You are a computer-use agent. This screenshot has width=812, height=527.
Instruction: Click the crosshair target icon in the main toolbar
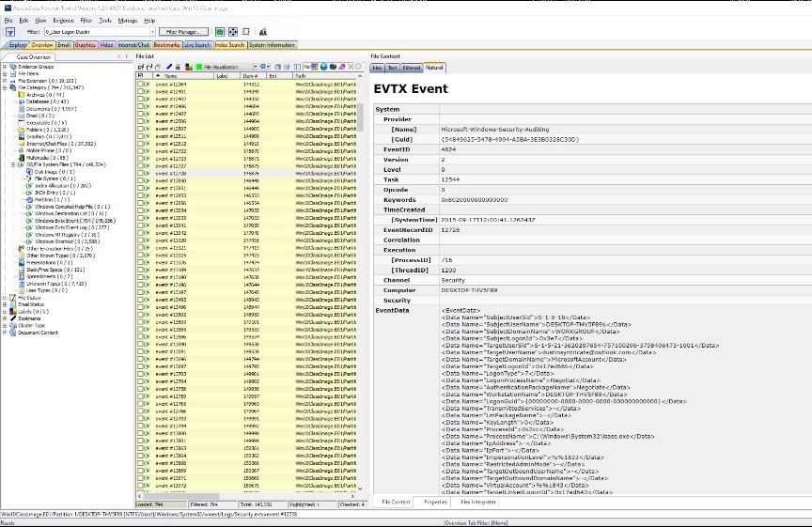(233, 32)
